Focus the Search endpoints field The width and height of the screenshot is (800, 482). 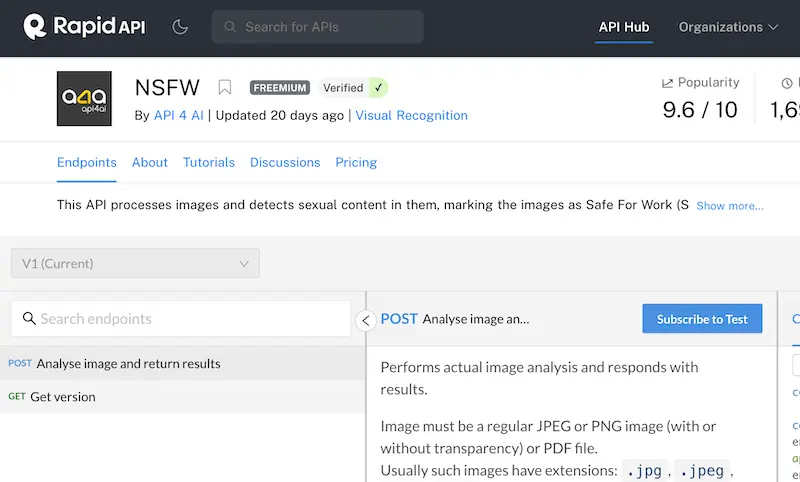[x=181, y=319]
